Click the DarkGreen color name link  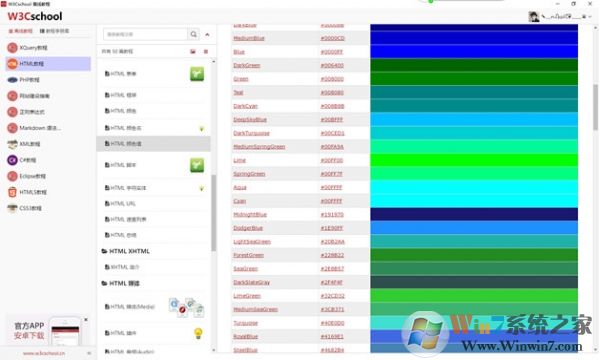(247, 65)
